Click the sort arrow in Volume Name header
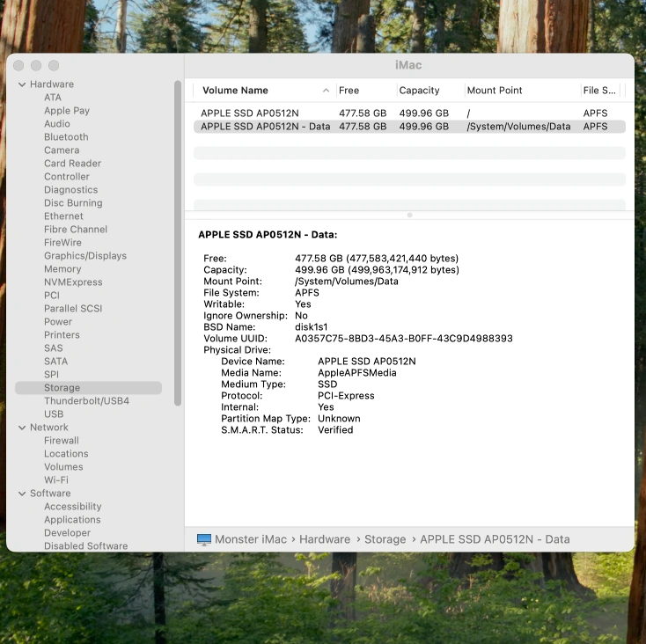The width and height of the screenshot is (646, 644). [x=326, y=91]
